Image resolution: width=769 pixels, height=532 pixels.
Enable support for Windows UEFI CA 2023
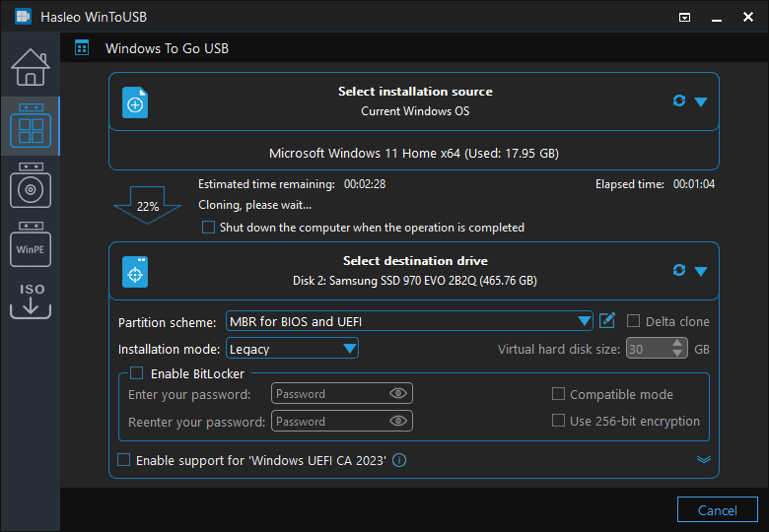click(x=123, y=460)
